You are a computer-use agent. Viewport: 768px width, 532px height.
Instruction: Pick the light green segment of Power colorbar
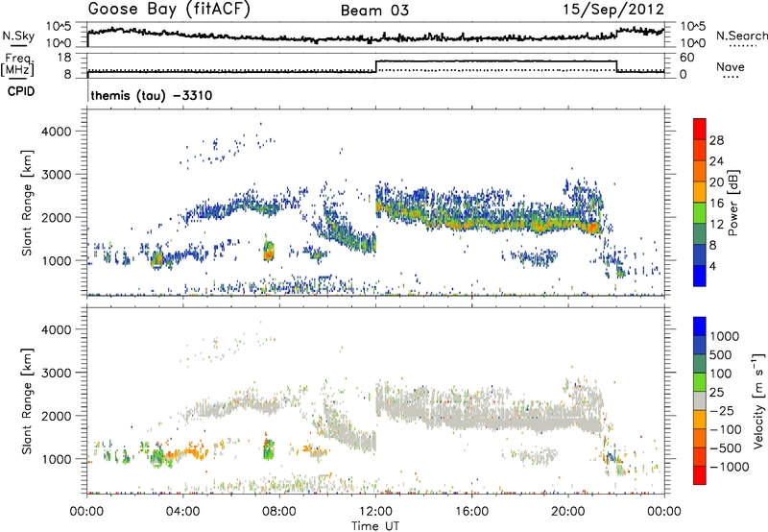[700, 213]
